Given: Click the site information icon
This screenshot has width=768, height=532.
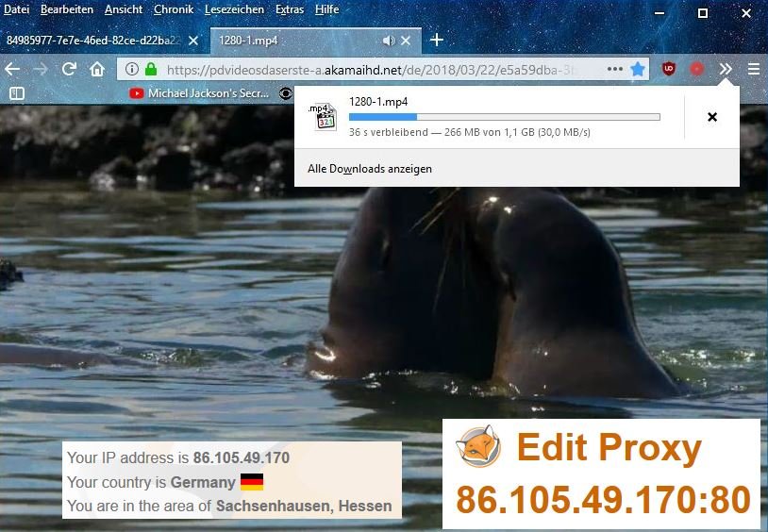Looking at the screenshot, I should pos(132,69).
